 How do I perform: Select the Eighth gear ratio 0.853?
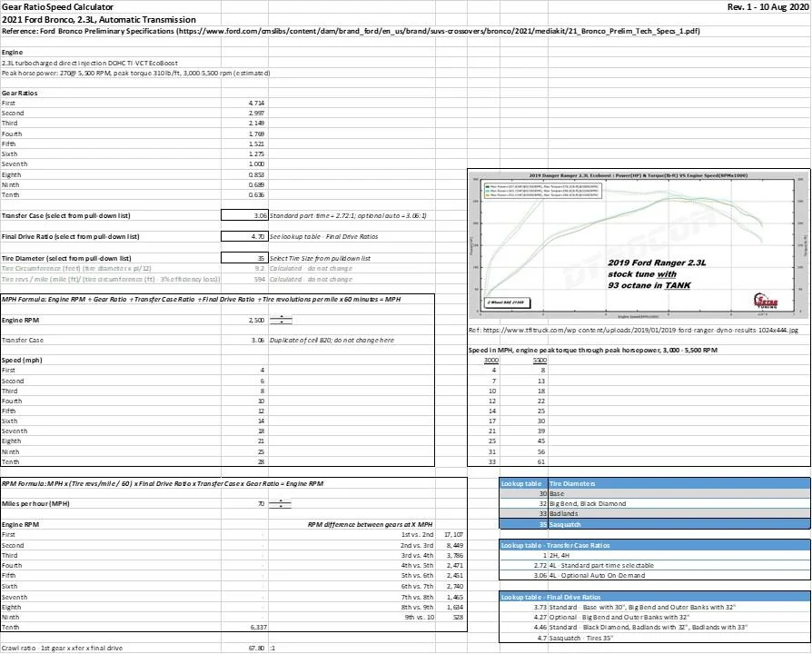click(244, 174)
